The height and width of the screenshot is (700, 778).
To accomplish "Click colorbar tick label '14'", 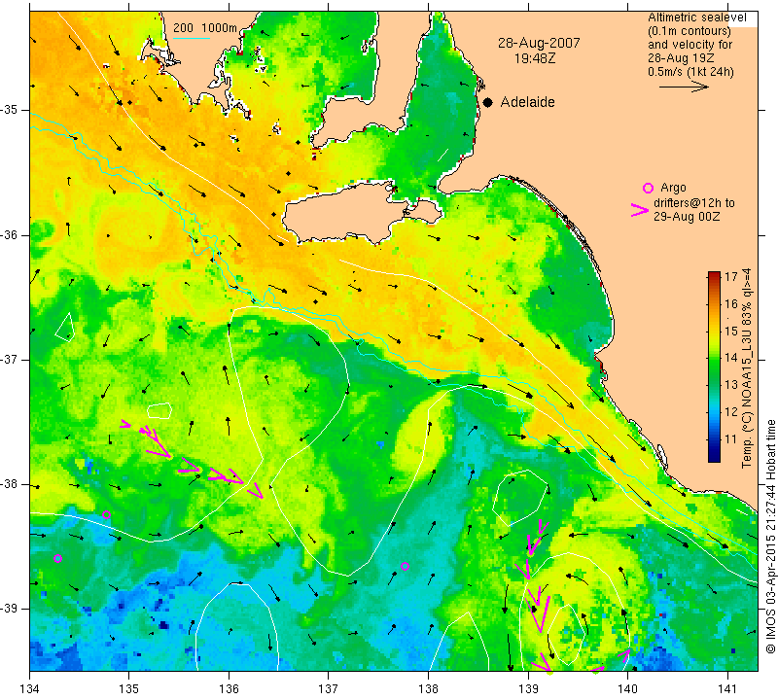I will coord(731,358).
